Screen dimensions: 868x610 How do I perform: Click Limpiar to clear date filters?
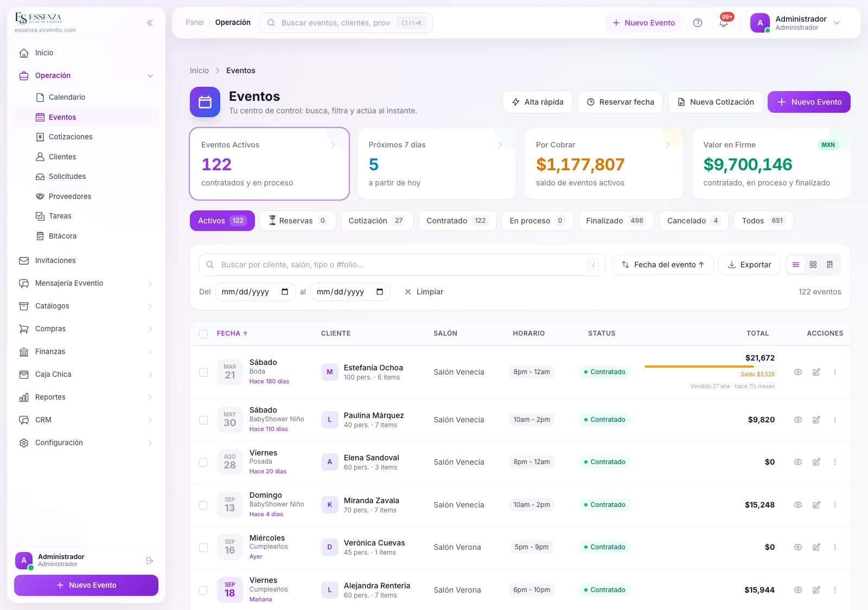[x=424, y=292]
